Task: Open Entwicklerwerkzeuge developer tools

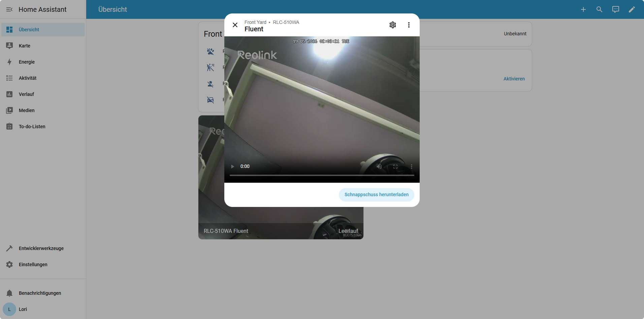Action: [x=43, y=248]
